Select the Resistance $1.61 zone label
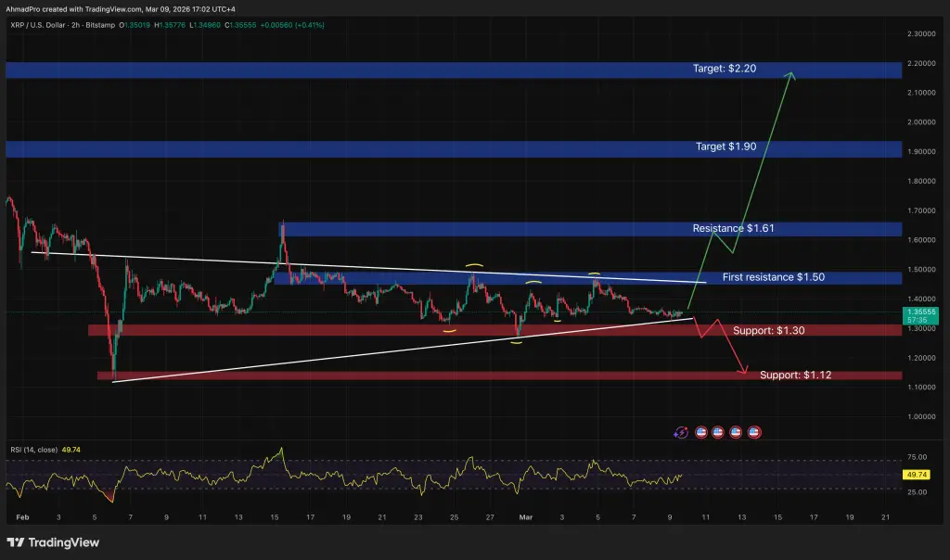The width and height of the screenshot is (950, 560). 732,228
